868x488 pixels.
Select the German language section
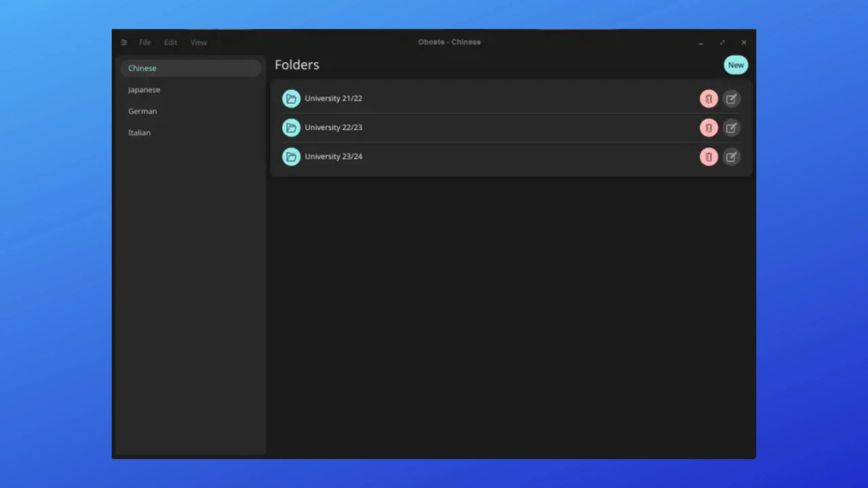142,111
